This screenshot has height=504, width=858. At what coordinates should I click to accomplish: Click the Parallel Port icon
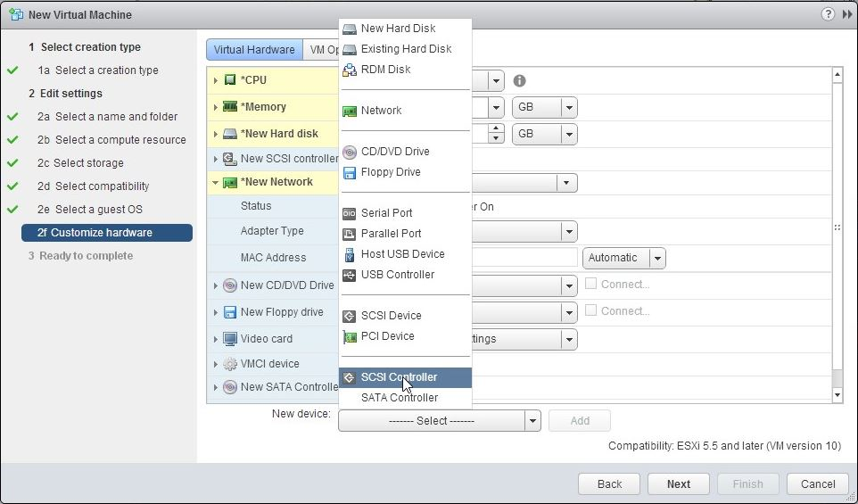click(349, 234)
